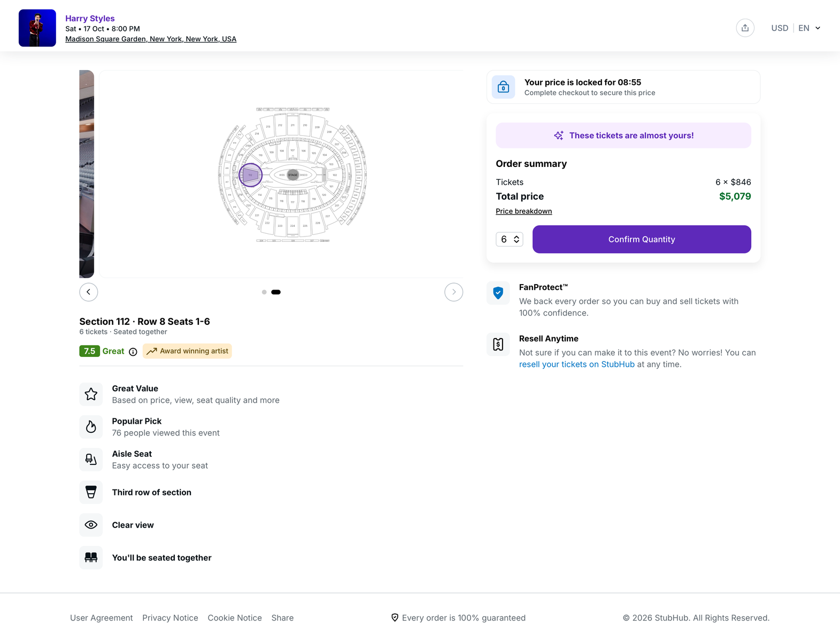Click the guarantee shield icon in footer
Screen dimensions: 840x642
395,617
